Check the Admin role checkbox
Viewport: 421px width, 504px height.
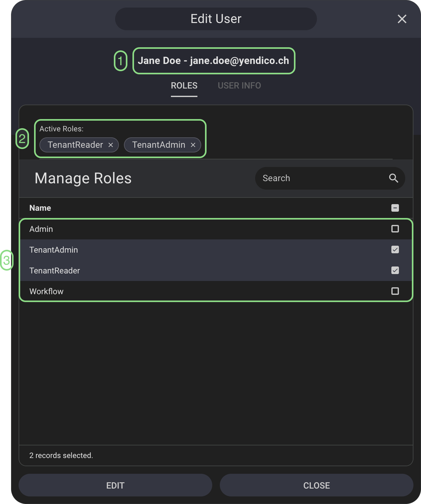[x=395, y=229]
